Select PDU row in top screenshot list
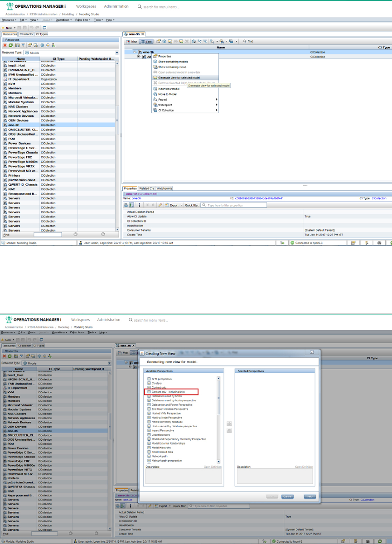 click(x=59, y=139)
